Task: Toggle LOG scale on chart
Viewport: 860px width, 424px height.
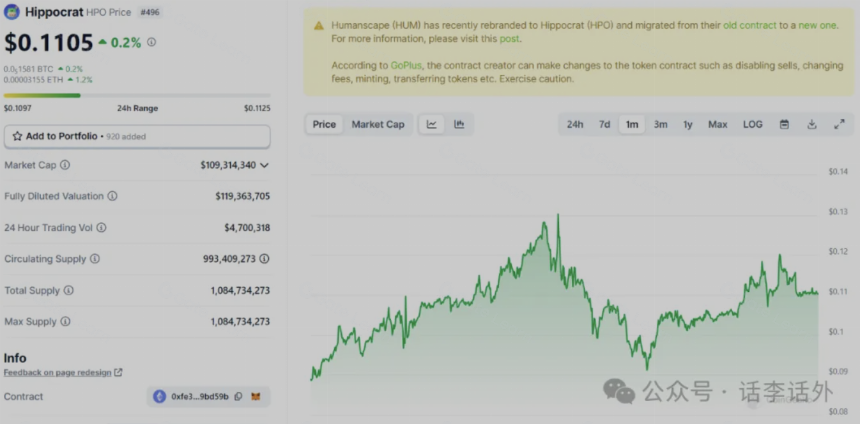Action: pos(752,125)
